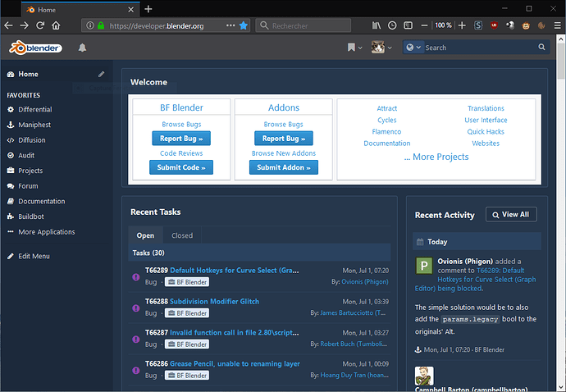This screenshot has height=392, width=566.
Task: Switch to the Open tasks tab
Action: 145,235
